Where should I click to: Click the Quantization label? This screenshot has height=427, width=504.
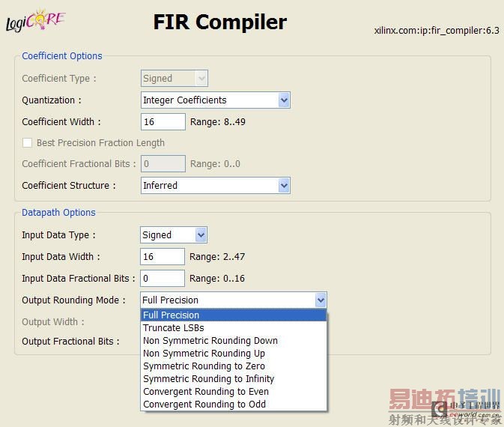pyautogui.click(x=52, y=100)
